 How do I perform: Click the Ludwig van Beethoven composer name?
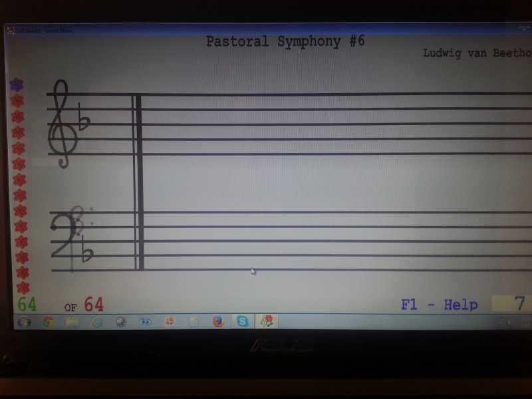[x=477, y=53]
